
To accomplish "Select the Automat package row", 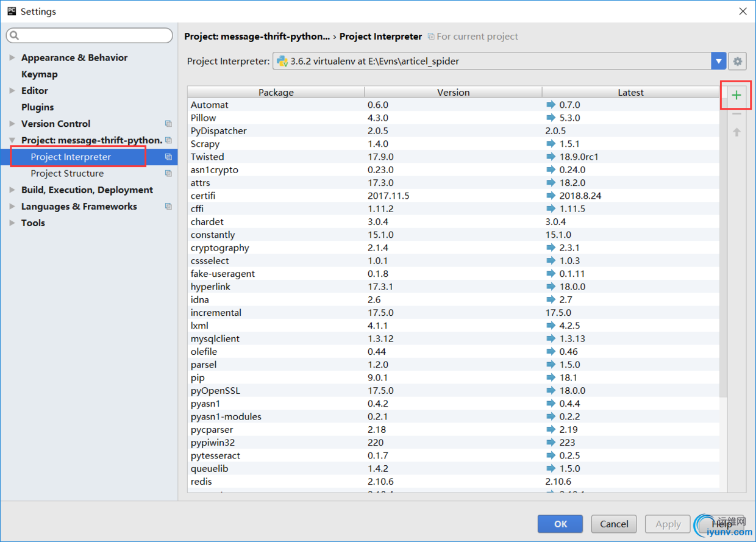I will pyautogui.click(x=454, y=105).
